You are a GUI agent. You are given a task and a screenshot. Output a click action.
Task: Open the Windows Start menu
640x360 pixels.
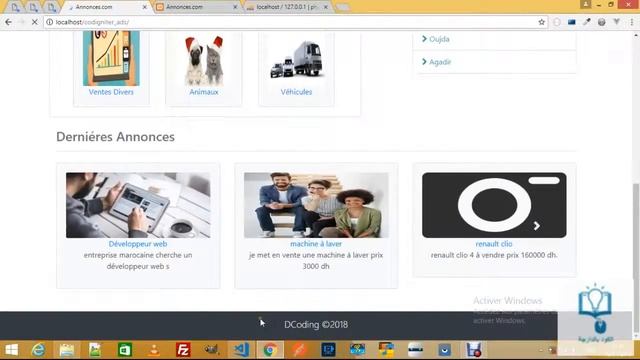[x=11, y=350]
